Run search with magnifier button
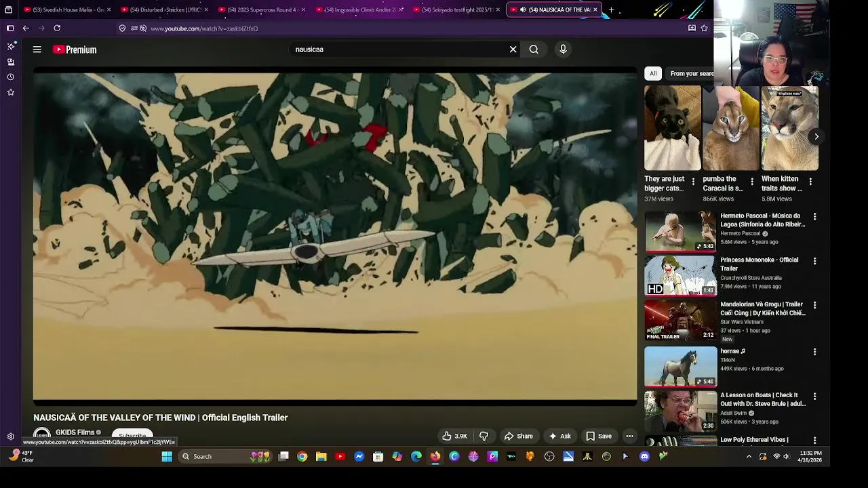This screenshot has height=488, width=868. click(x=534, y=49)
